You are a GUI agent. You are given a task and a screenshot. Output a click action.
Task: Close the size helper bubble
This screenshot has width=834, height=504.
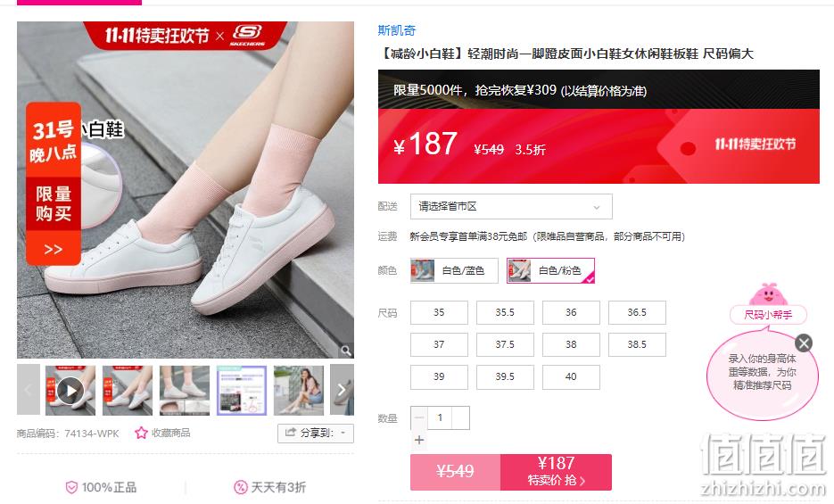804,343
